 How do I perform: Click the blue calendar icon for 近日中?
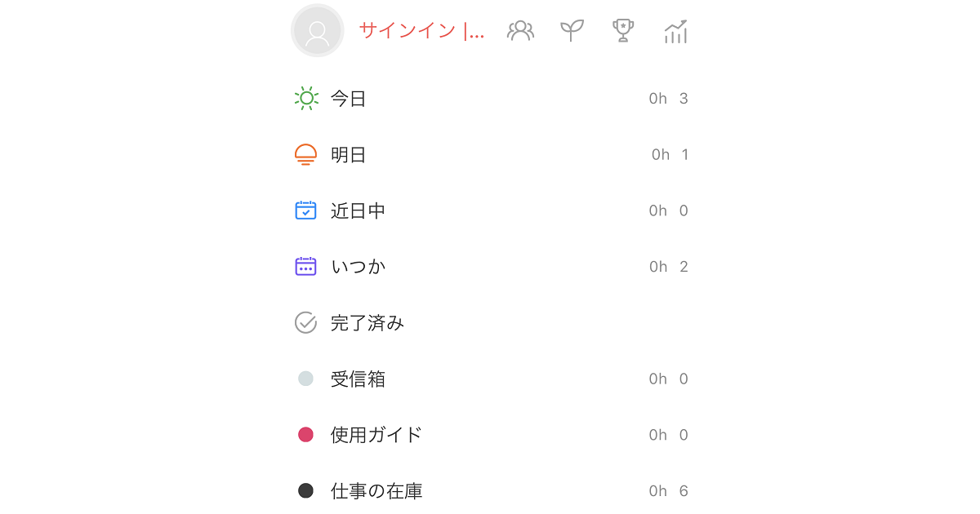[305, 210]
